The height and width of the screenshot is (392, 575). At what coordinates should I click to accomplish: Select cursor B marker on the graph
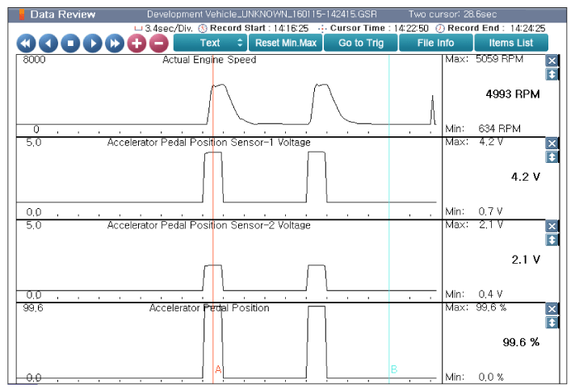click(x=394, y=369)
